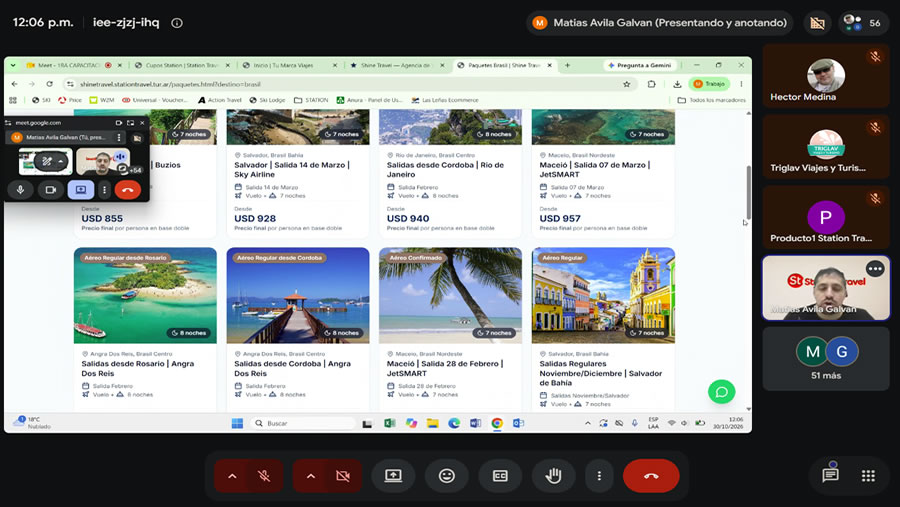Click the green WhatsApp chat bubble

point(721,392)
